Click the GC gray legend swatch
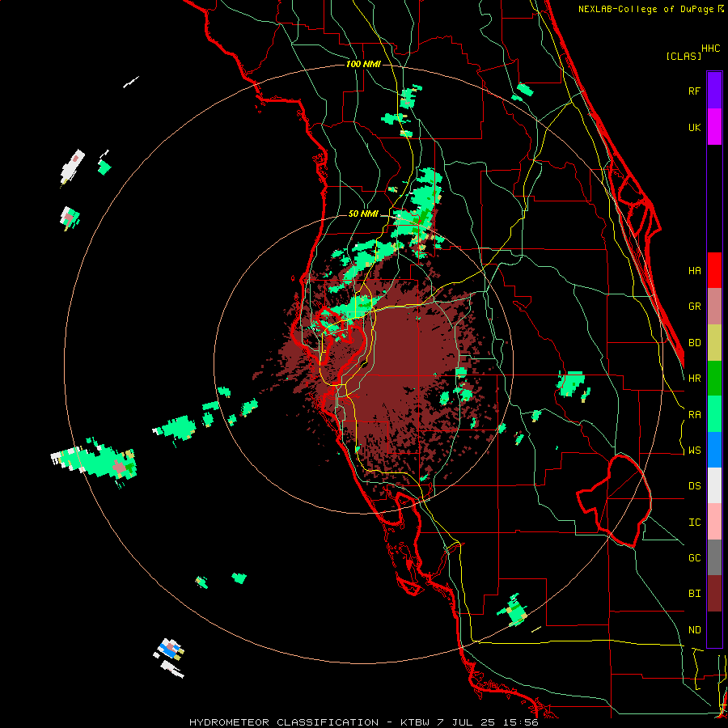The image size is (728, 728). pyautogui.click(x=714, y=557)
